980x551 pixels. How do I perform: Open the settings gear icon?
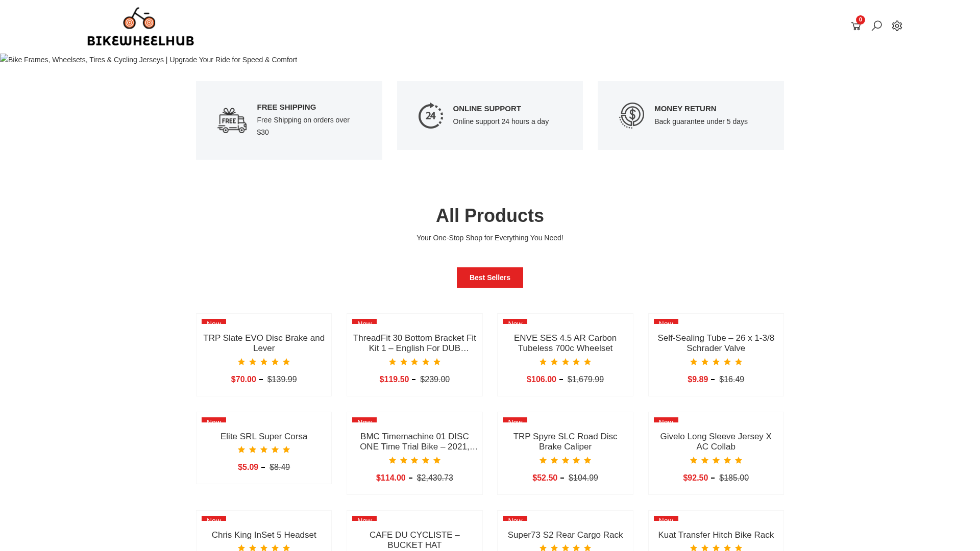tap(897, 26)
